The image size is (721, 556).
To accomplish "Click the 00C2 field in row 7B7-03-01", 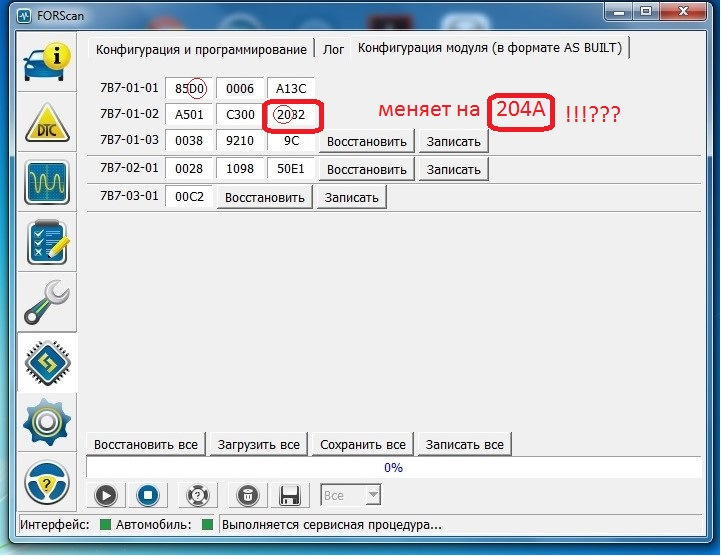I will tap(189, 198).
